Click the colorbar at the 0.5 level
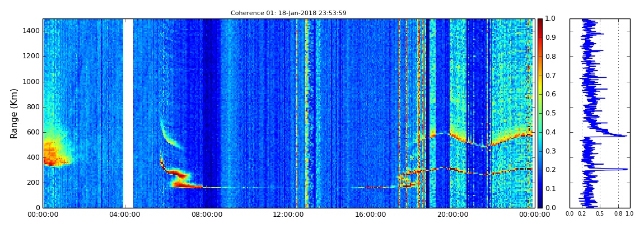The height and width of the screenshot is (228, 644). point(540,113)
